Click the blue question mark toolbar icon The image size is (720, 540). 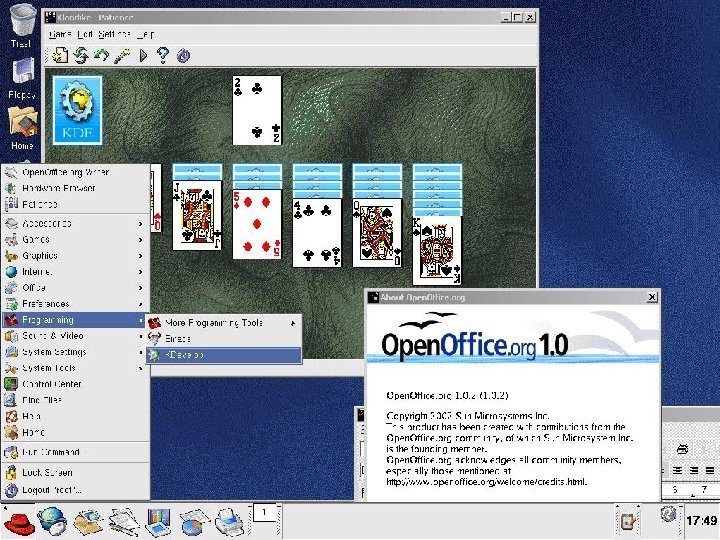(163, 56)
